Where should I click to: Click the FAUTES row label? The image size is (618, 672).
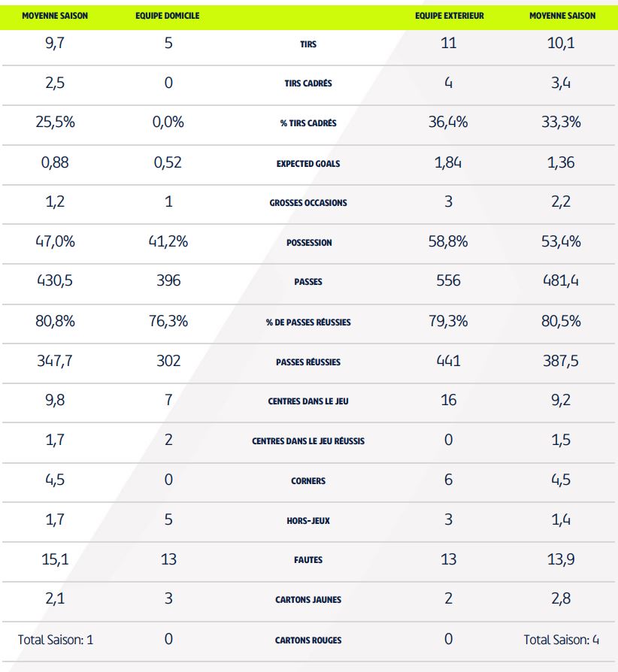(x=308, y=560)
